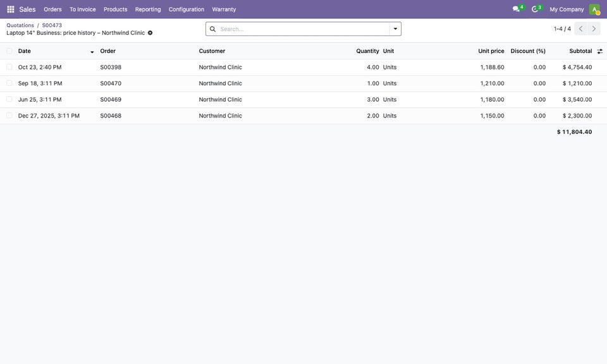607x364 pixels.
Task: Tick the S00469 row checkbox
Action: pyautogui.click(x=9, y=99)
